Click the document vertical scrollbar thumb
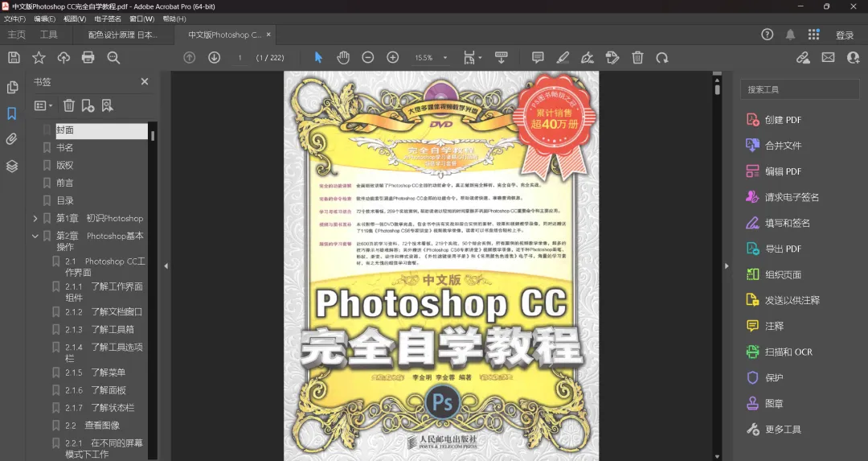Image resolution: width=868 pixels, height=461 pixels. point(718,88)
